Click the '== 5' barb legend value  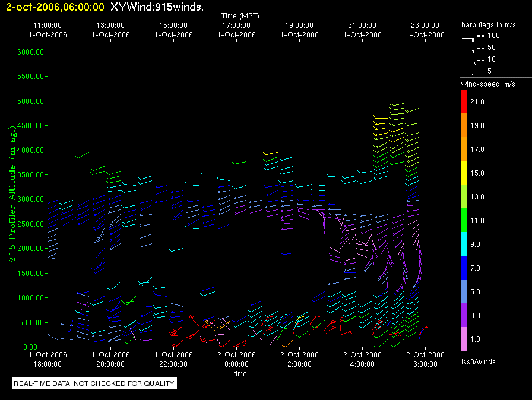click(484, 71)
